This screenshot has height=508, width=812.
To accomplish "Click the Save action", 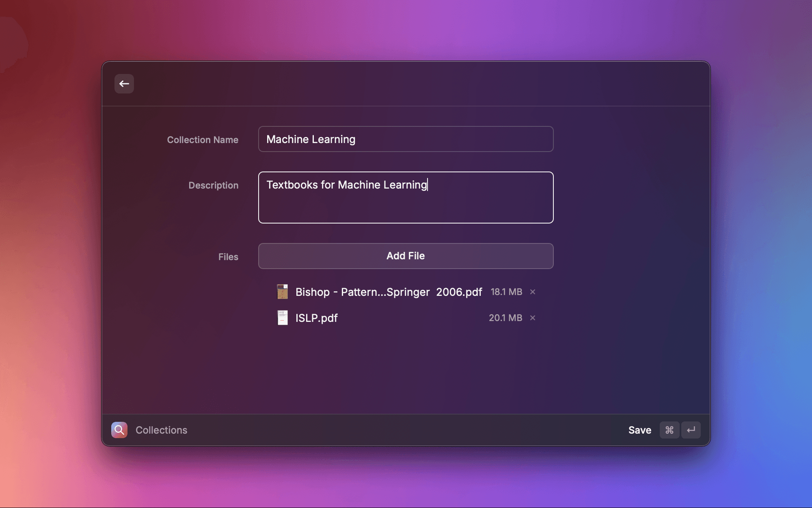I will point(639,430).
